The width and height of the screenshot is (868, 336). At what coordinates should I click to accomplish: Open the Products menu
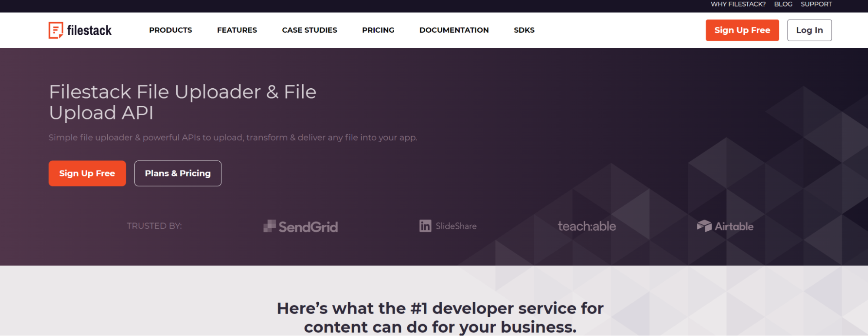coord(171,30)
